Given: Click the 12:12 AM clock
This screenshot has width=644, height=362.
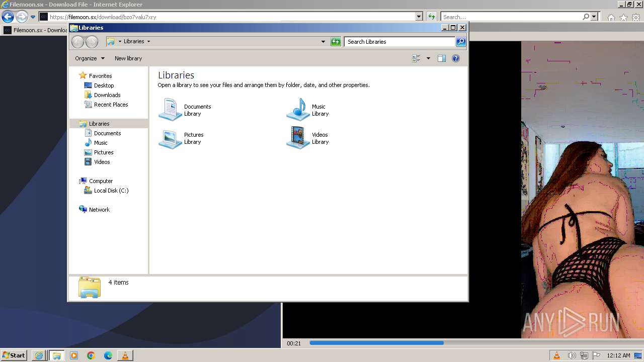Looking at the screenshot, I should pyautogui.click(x=618, y=355).
